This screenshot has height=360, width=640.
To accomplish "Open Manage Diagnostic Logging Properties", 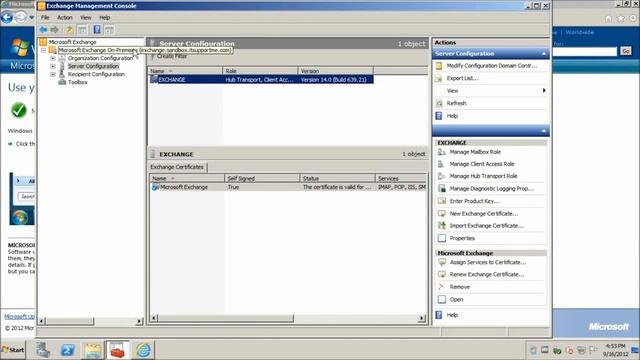I will point(491,189).
